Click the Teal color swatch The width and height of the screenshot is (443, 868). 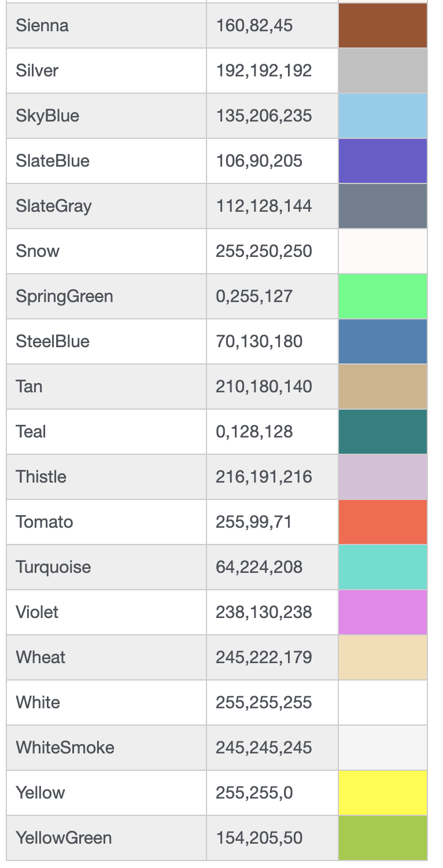(382, 432)
